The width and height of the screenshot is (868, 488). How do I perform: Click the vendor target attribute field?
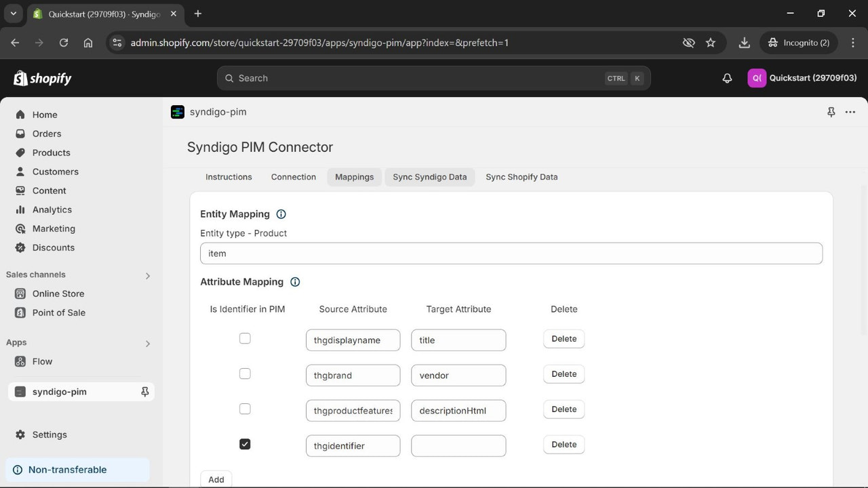pyautogui.click(x=458, y=375)
